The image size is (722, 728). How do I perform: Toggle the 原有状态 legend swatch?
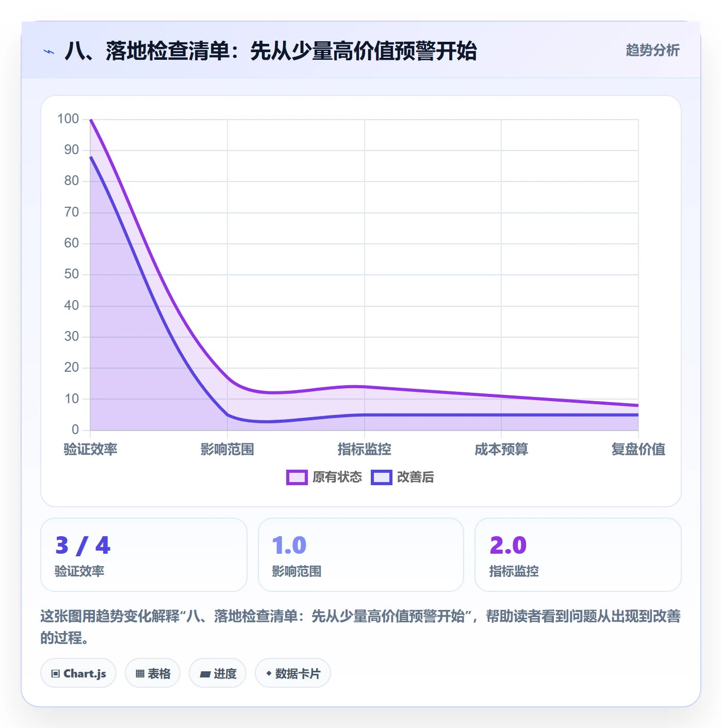point(297,477)
